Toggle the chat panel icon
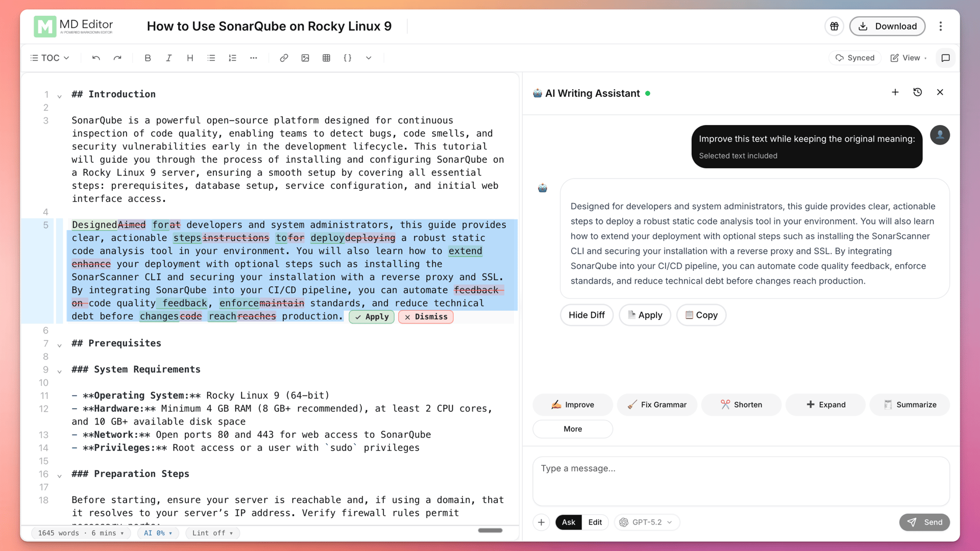This screenshot has height=551, width=980. click(x=945, y=58)
